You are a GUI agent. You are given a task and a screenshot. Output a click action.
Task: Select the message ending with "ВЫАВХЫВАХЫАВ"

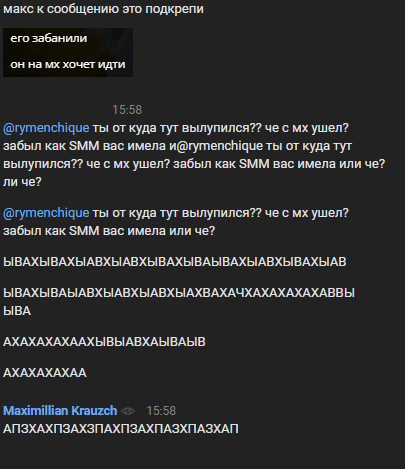click(x=175, y=262)
